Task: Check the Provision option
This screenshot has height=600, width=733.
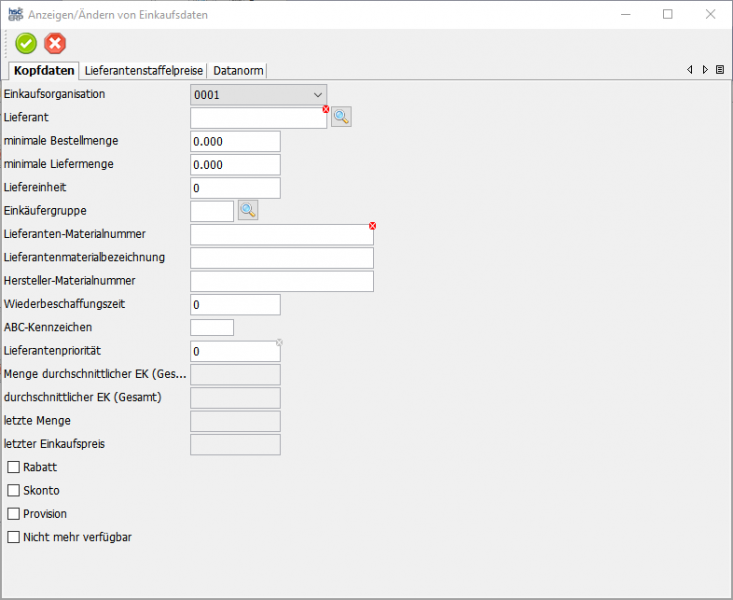Action: [x=14, y=513]
